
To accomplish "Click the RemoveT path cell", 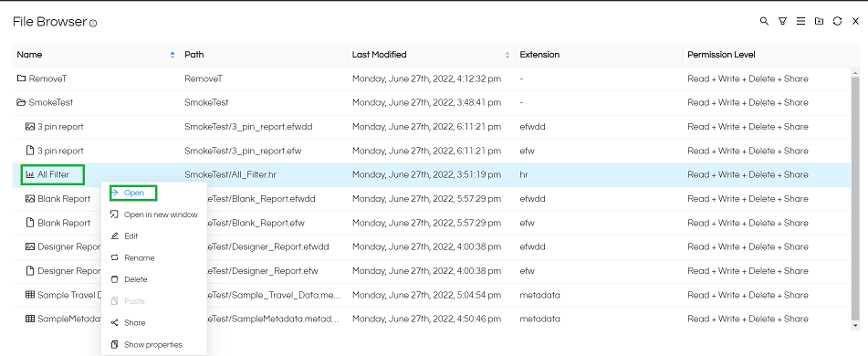I will (204, 79).
